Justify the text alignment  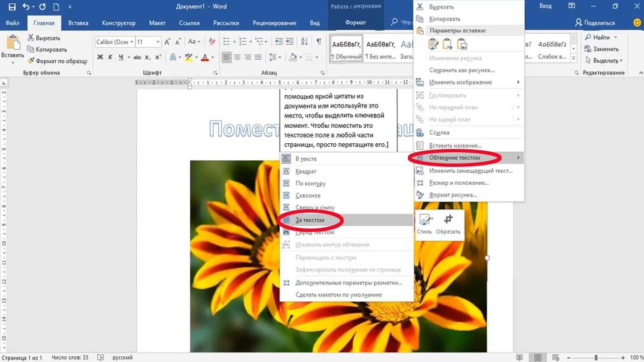tap(258, 57)
